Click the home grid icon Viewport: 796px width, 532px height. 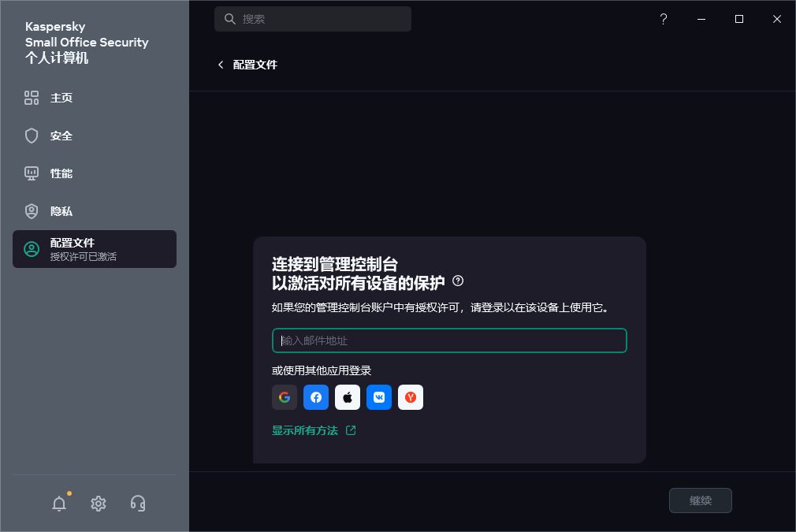32,98
